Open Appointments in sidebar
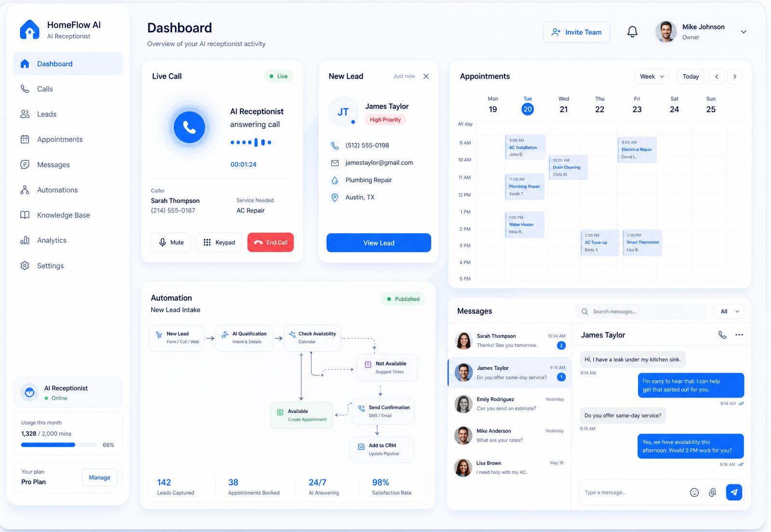 pos(68,139)
